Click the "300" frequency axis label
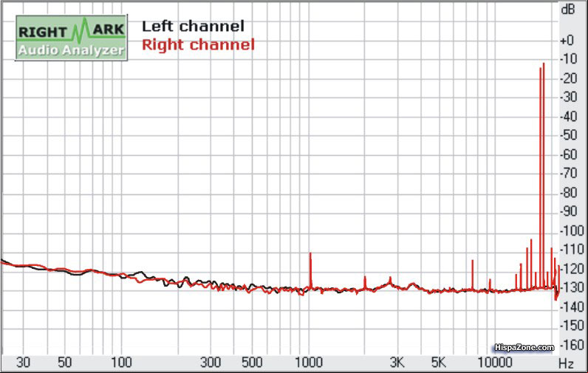The height and width of the screenshot is (373, 588). [210, 363]
